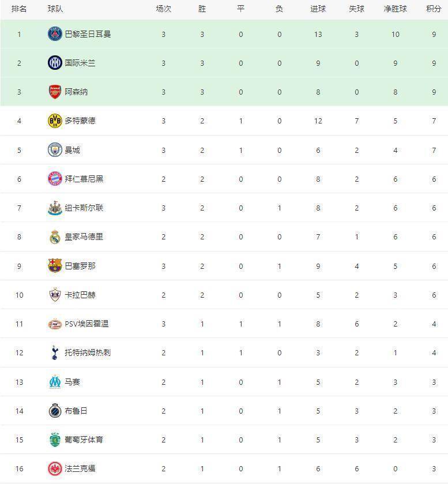Open the 皇家马德里 team name link
Screen dimensions: 448x484
[84, 237]
